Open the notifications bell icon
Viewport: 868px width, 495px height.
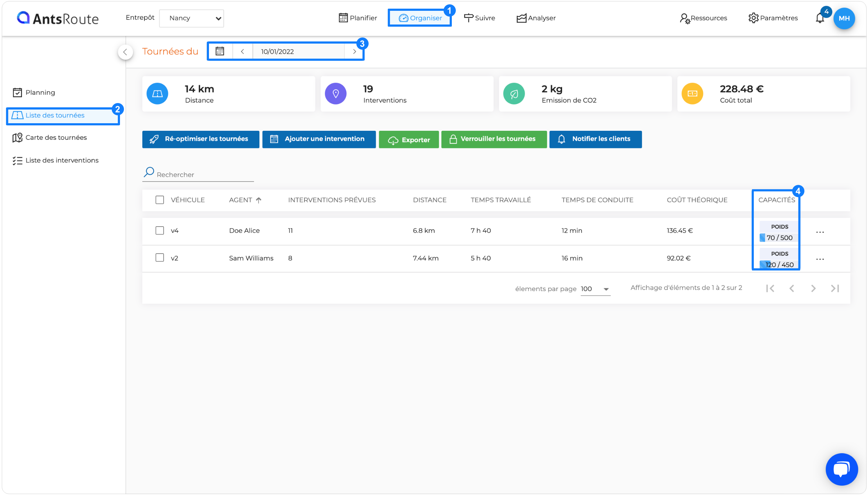pyautogui.click(x=820, y=18)
